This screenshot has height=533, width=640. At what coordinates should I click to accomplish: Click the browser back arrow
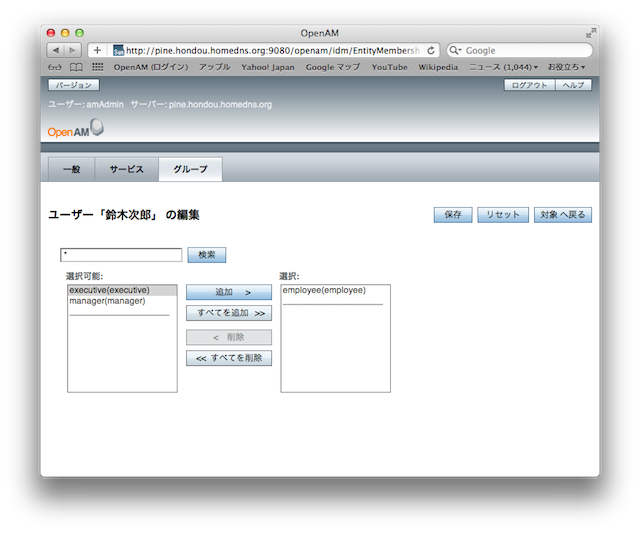(56, 50)
